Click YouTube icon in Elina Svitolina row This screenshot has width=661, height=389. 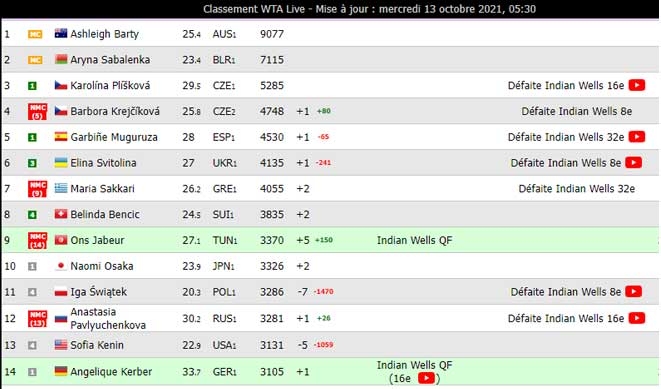point(634,163)
